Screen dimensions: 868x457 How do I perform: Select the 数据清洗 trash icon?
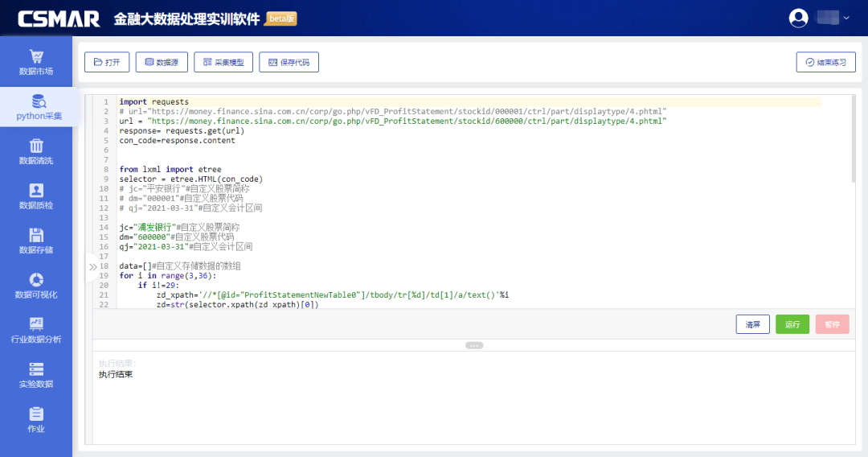tap(36, 146)
